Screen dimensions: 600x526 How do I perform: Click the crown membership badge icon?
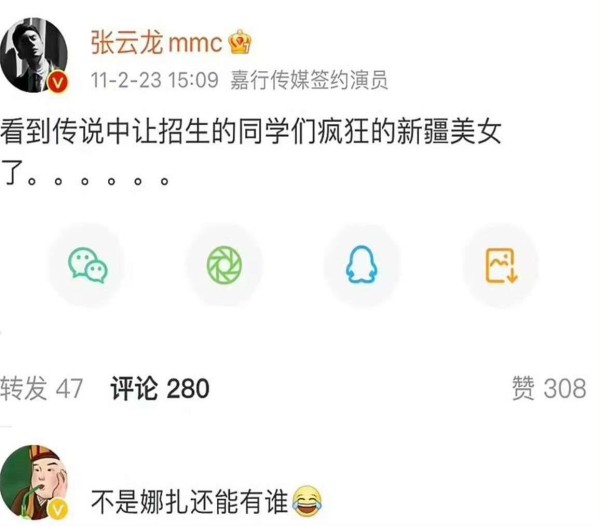coord(240,42)
